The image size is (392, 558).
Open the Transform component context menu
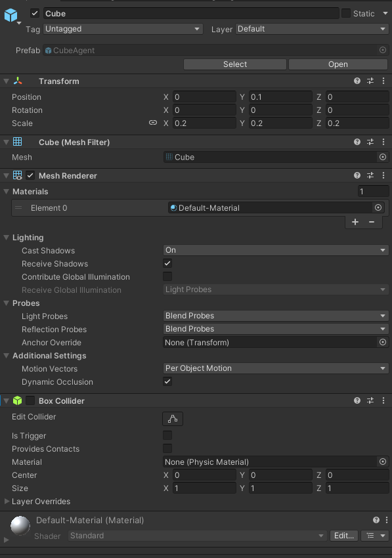[383, 81]
